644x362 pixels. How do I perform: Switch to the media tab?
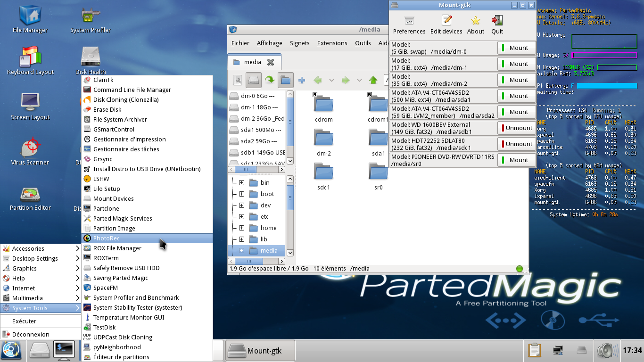pos(254,62)
